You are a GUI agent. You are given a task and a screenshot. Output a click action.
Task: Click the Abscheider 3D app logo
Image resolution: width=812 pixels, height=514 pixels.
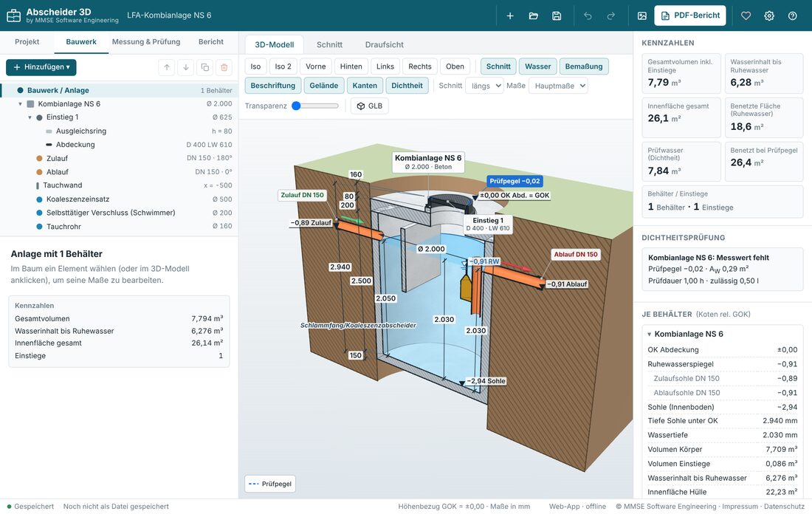(13, 16)
